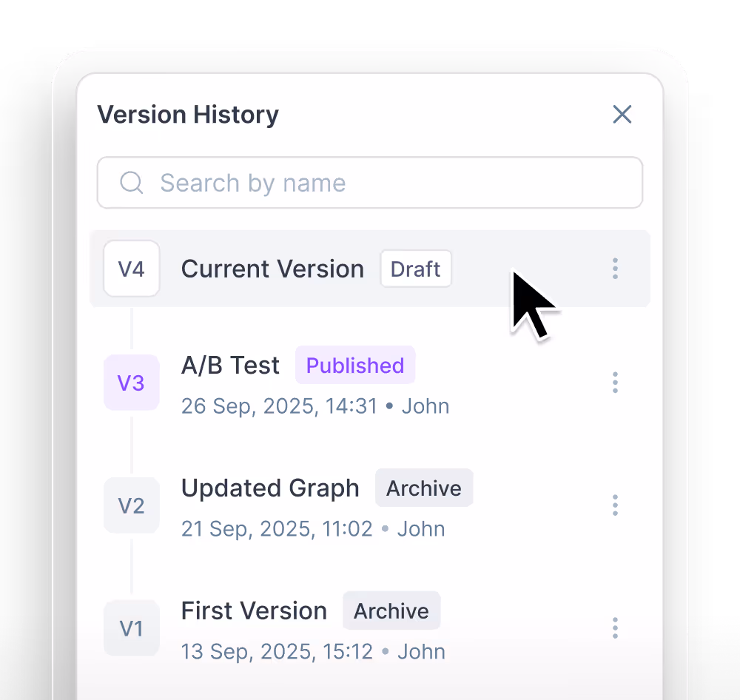This screenshot has height=700, width=740.
Task: Click the Version History title
Action: pos(188,115)
